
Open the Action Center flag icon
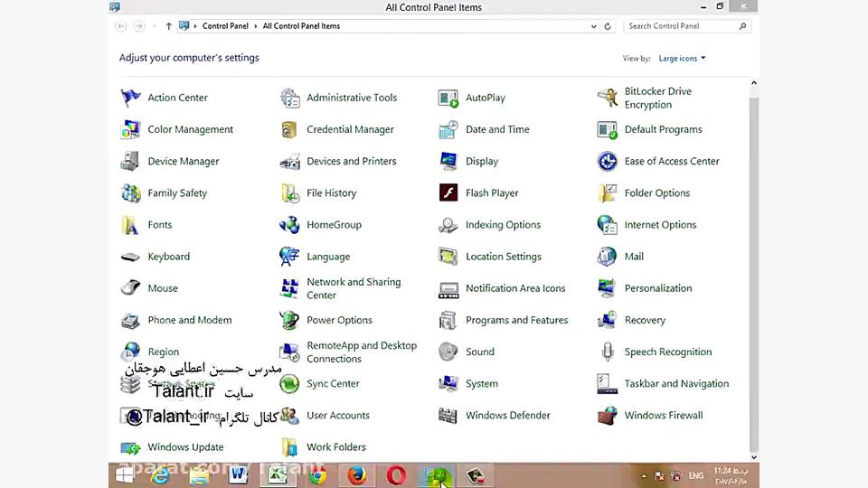click(x=130, y=98)
